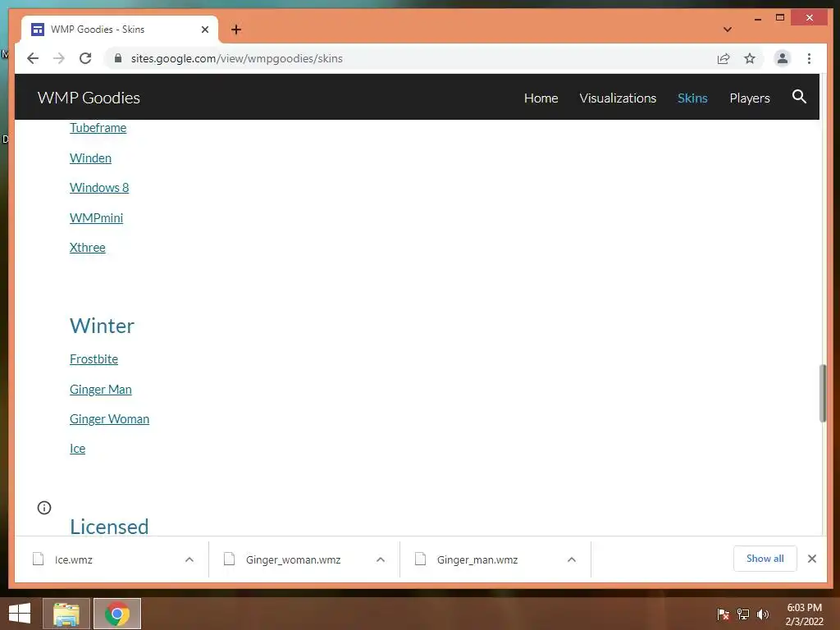Bookmark this tab with the star
This screenshot has height=630, width=840.
click(750, 58)
